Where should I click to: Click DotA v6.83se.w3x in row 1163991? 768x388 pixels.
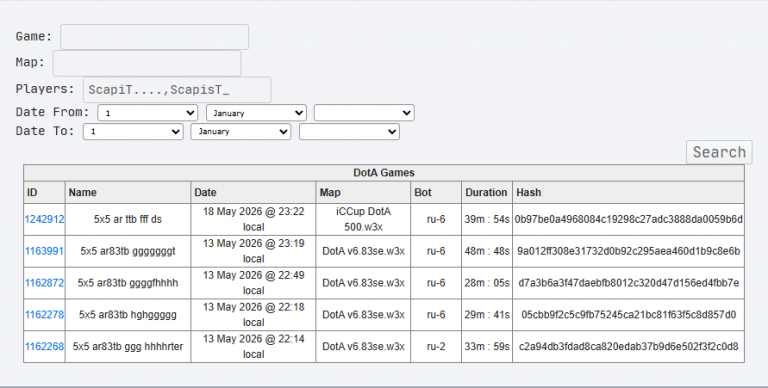coord(363,251)
